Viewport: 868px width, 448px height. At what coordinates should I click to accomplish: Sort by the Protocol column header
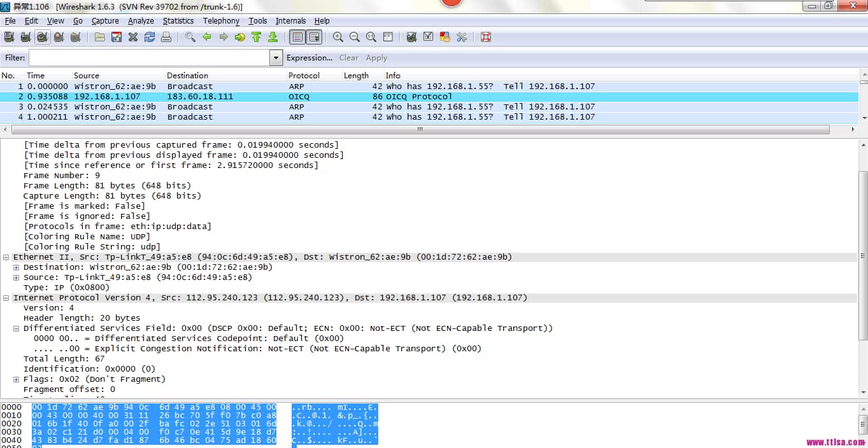coord(314,75)
